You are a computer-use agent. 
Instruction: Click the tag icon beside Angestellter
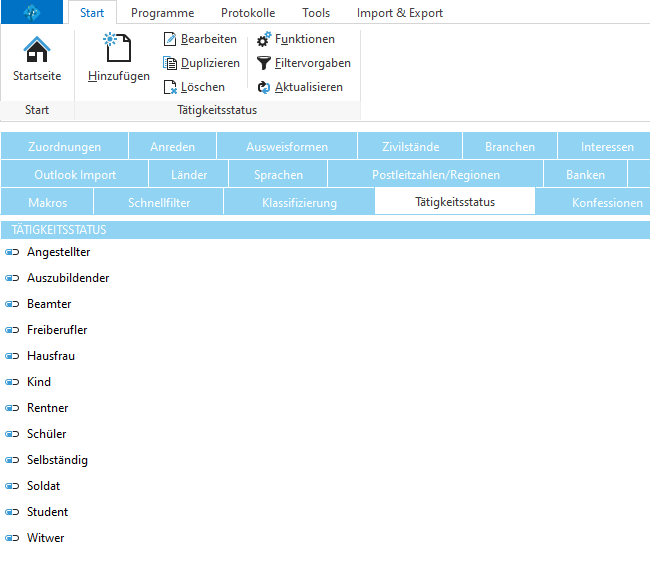coord(12,252)
